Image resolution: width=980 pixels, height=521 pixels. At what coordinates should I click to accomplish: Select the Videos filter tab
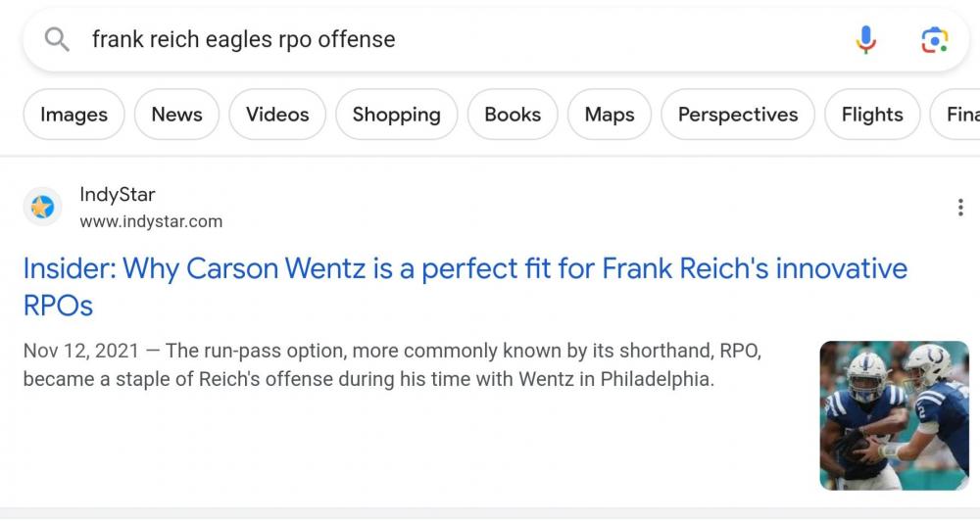point(277,115)
